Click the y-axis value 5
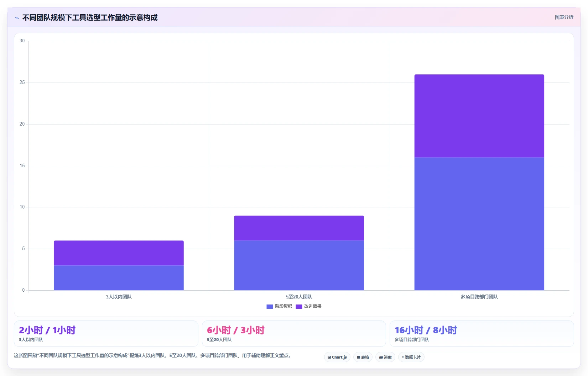This screenshot has width=588, height=376. tap(24, 249)
